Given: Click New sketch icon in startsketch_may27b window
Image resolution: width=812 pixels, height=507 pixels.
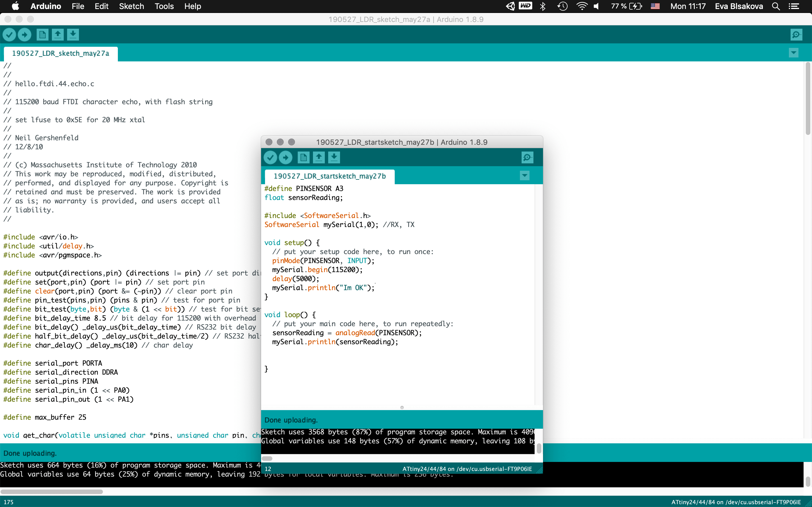Looking at the screenshot, I should 303,158.
